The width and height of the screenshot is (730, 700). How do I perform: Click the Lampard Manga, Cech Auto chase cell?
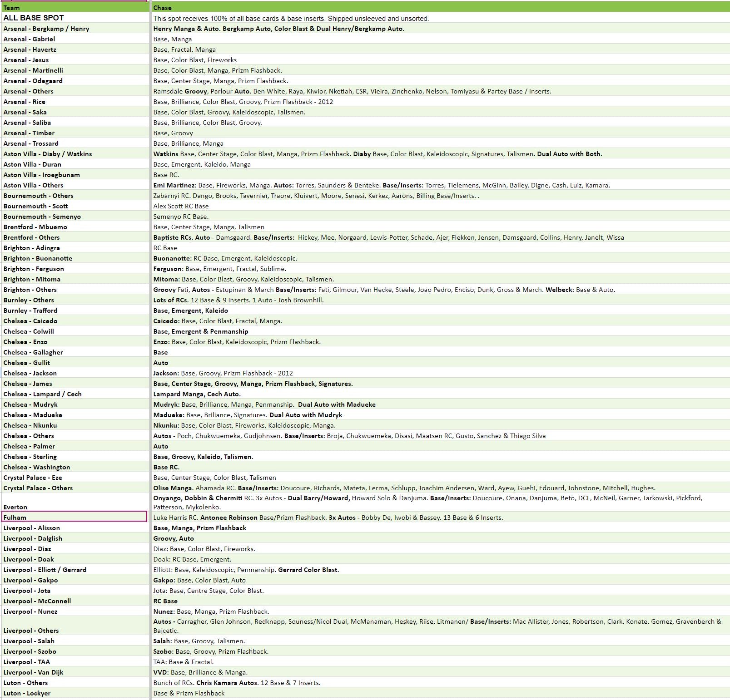440,394
